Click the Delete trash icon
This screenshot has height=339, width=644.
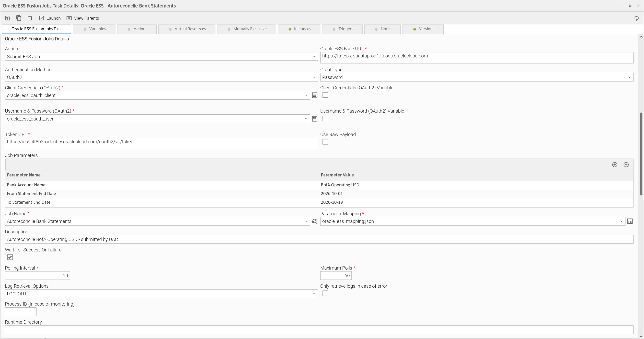[x=30, y=18]
